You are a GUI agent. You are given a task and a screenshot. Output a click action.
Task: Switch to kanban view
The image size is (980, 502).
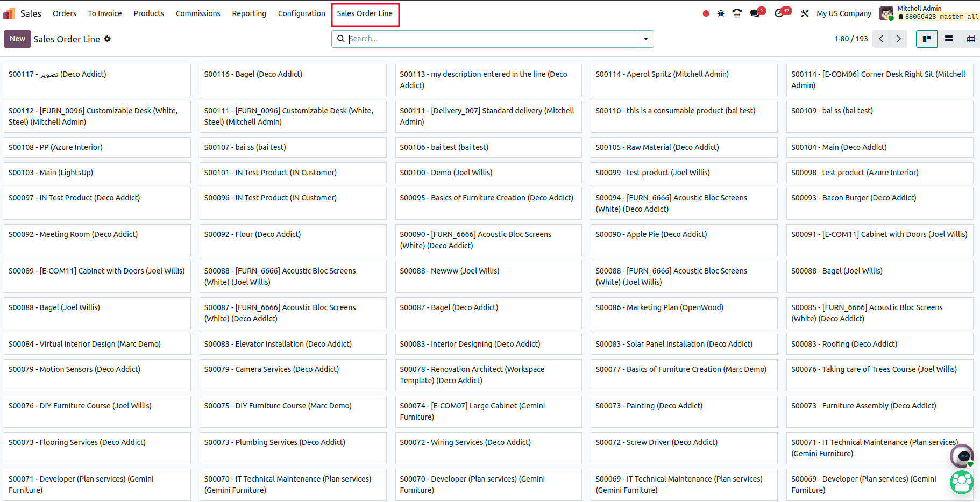click(x=927, y=39)
